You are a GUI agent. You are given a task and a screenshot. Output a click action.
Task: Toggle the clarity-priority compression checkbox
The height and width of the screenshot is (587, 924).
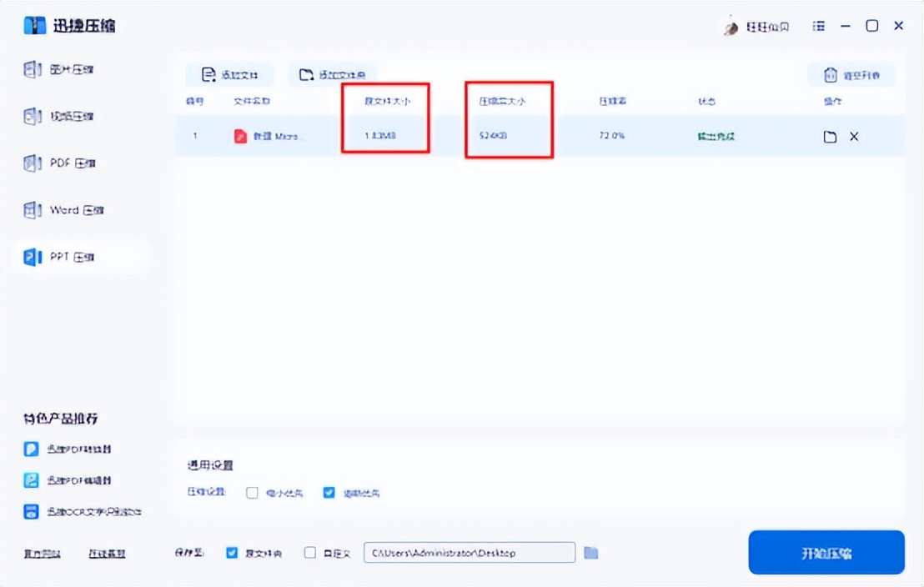point(329,493)
